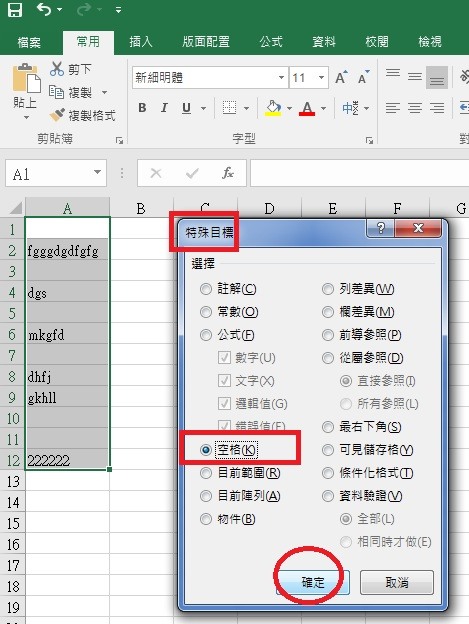Align cell content to top
This screenshot has height=624, width=469.
(393, 74)
